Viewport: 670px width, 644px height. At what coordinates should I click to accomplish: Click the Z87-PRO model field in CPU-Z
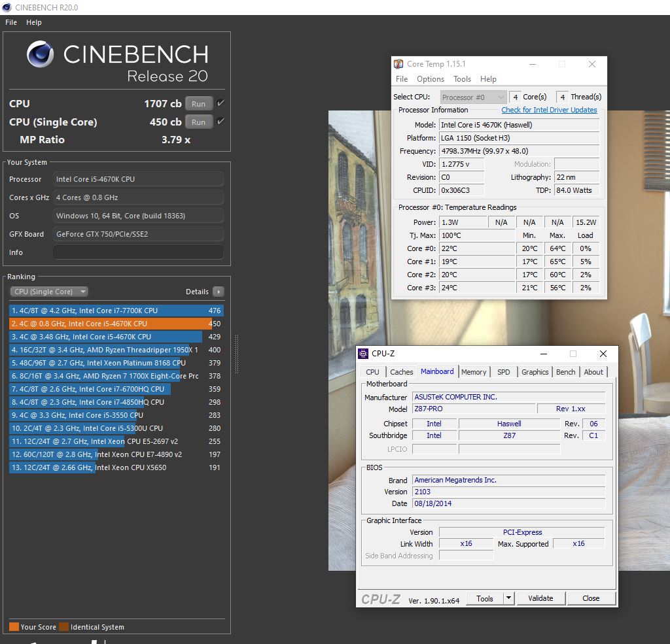474,409
